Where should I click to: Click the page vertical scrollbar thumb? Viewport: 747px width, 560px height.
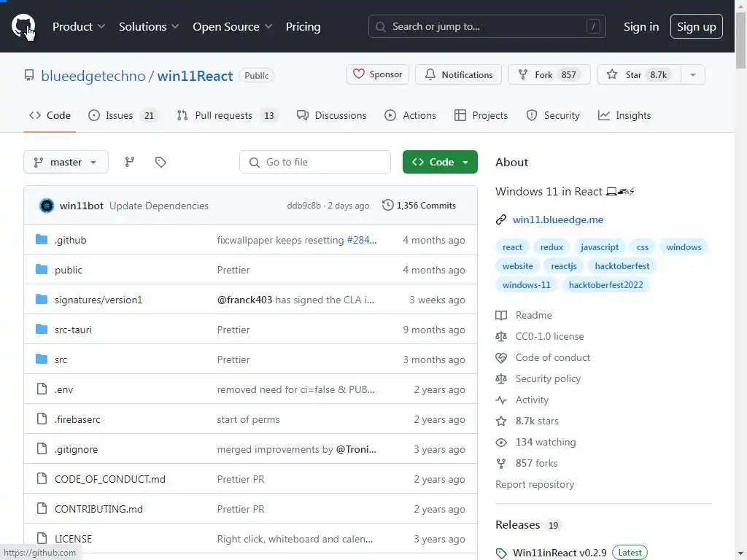741,41
